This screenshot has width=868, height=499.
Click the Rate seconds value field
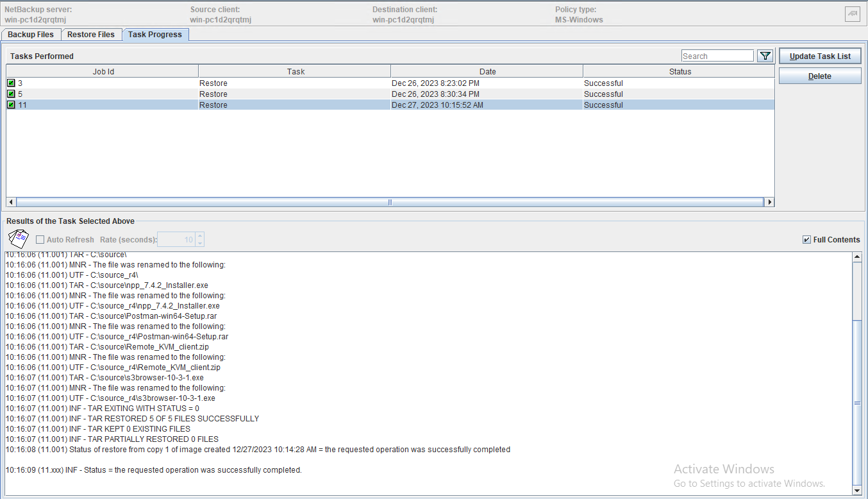176,240
